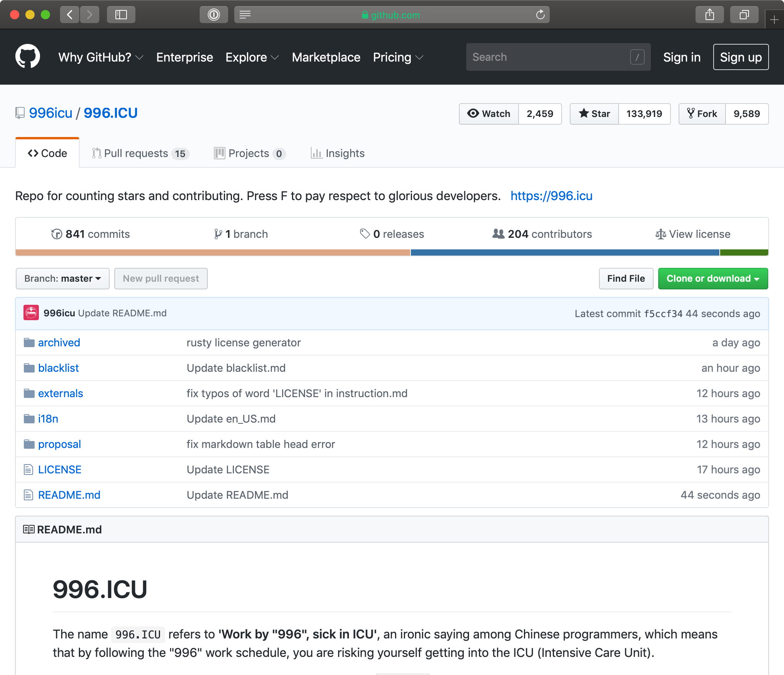
Task: View the 841 commits history
Action: [x=90, y=234]
